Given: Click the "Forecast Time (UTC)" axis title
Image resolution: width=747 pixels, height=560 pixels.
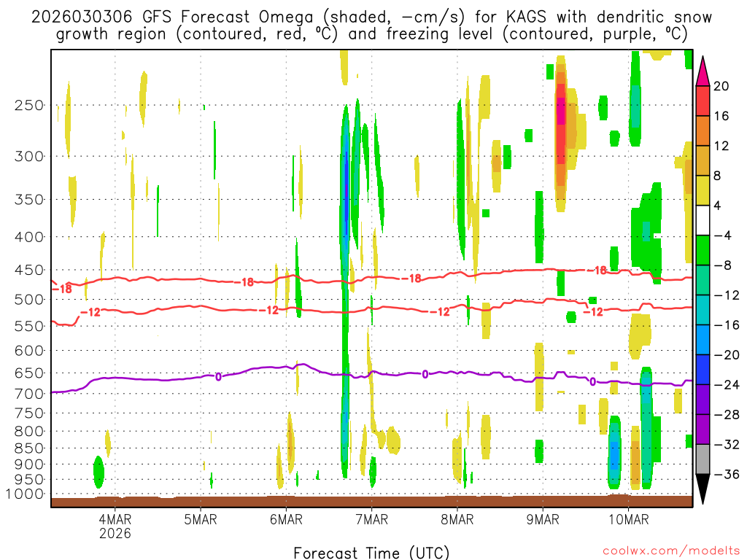Looking at the screenshot, I should coord(371,553).
